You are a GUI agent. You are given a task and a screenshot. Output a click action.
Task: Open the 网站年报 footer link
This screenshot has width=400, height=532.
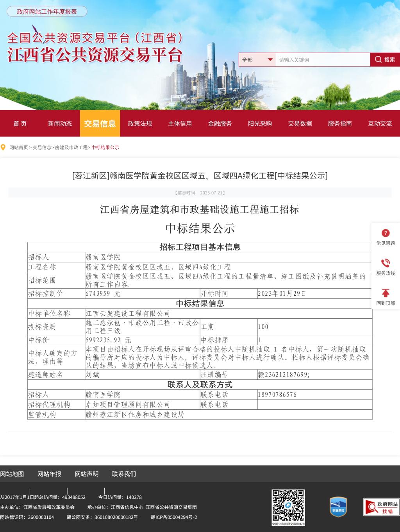click(x=49, y=474)
